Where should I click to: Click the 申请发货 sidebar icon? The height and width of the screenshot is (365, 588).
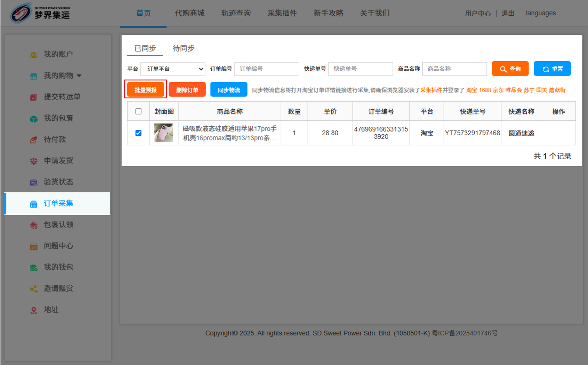[x=34, y=161]
